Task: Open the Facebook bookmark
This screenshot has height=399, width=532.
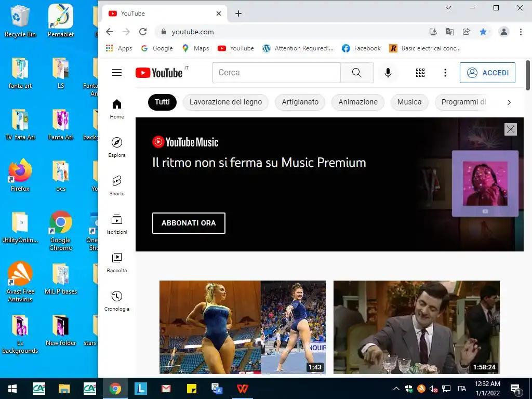Action: pos(362,48)
